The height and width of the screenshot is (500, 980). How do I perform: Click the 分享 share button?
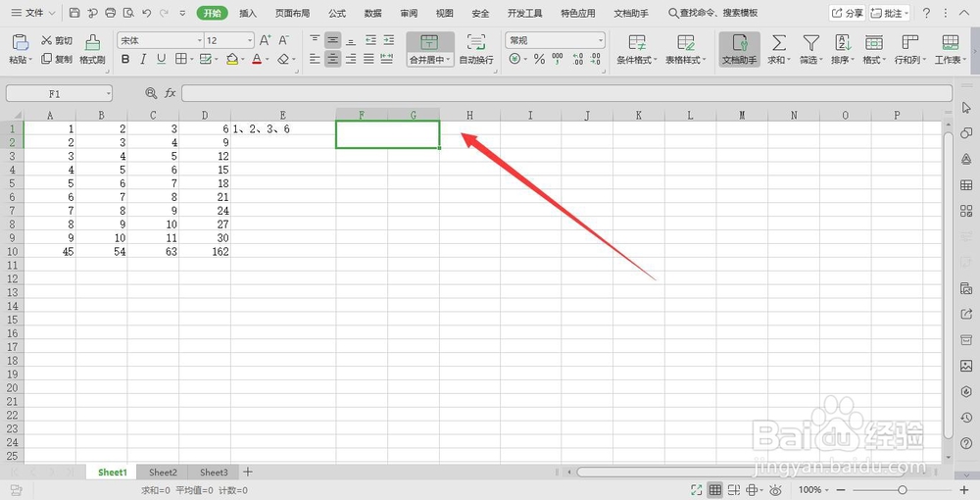point(848,13)
